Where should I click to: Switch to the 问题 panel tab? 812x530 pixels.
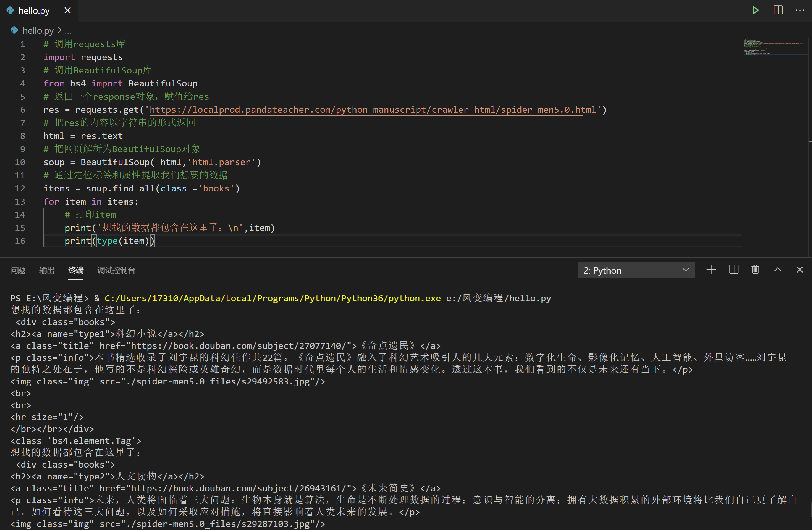18,270
